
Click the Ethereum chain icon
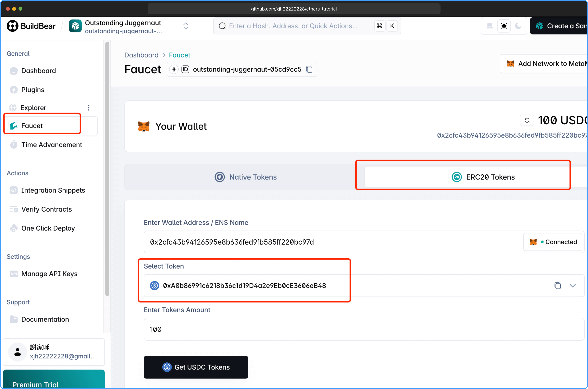[174, 69]
